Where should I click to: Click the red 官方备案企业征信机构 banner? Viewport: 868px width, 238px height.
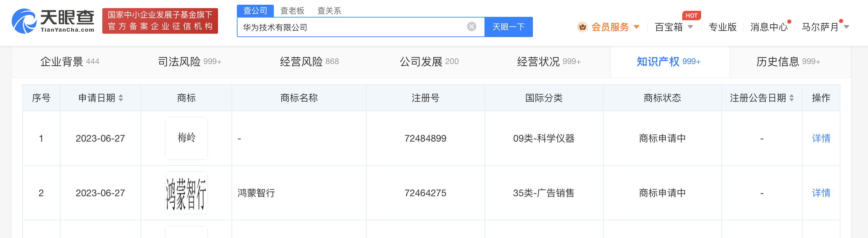(x=160, y=21)
